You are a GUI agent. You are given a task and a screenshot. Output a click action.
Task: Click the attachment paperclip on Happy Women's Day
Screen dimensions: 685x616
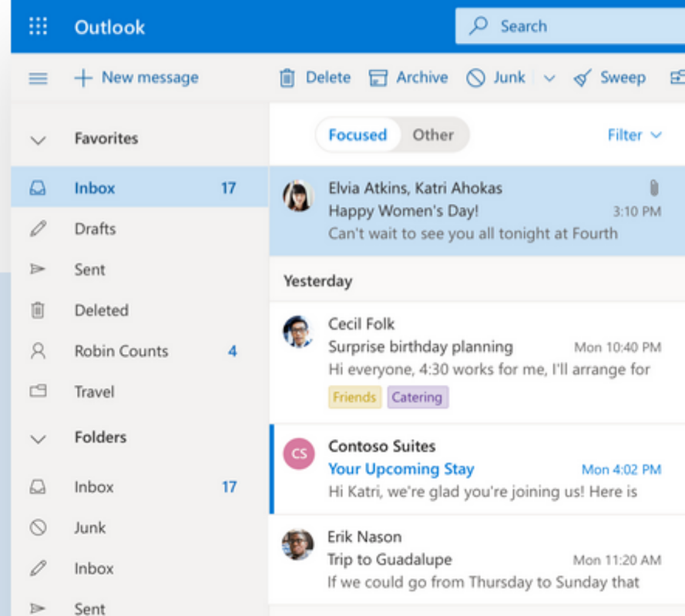pyautogui.click(x=653, y=188)
